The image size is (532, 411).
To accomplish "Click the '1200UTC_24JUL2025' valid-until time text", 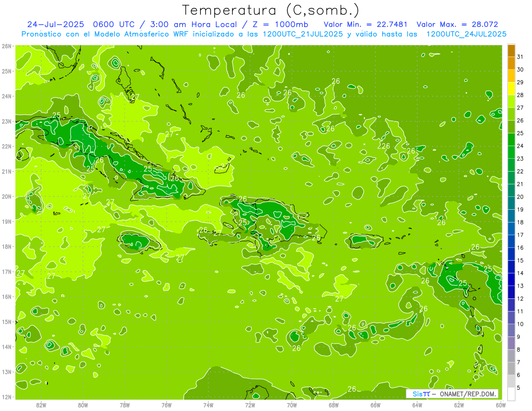I will tap(466, 34).
